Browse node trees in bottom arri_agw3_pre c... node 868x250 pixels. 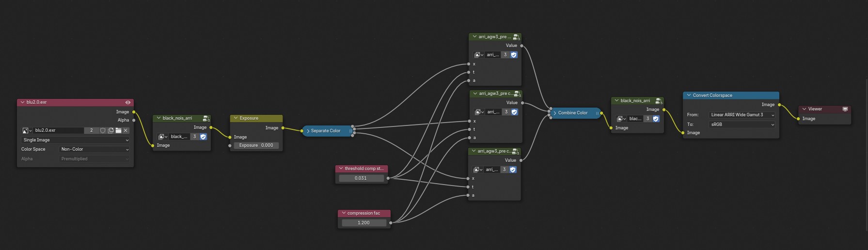(x=478, y=170)
